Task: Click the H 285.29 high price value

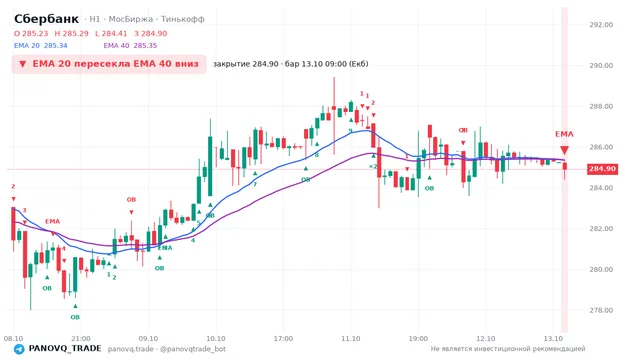Action: click(71, 33)
